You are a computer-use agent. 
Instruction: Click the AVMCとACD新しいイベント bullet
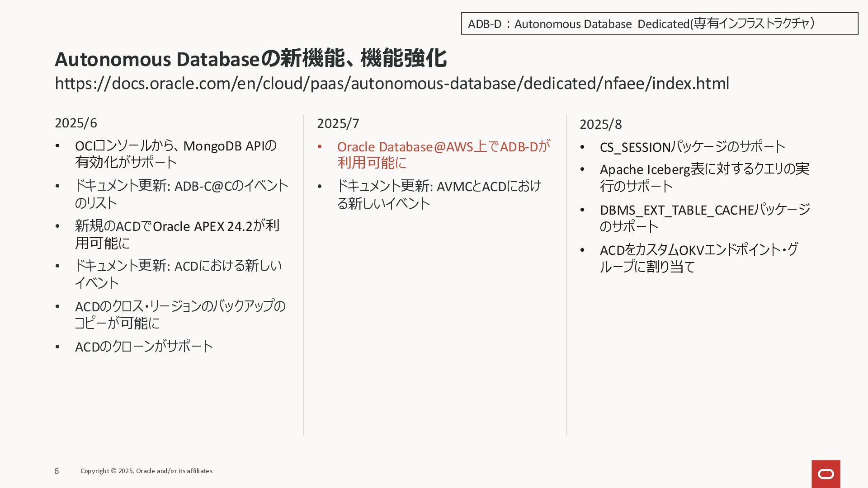pyautogui.click(x=439, y=194)
